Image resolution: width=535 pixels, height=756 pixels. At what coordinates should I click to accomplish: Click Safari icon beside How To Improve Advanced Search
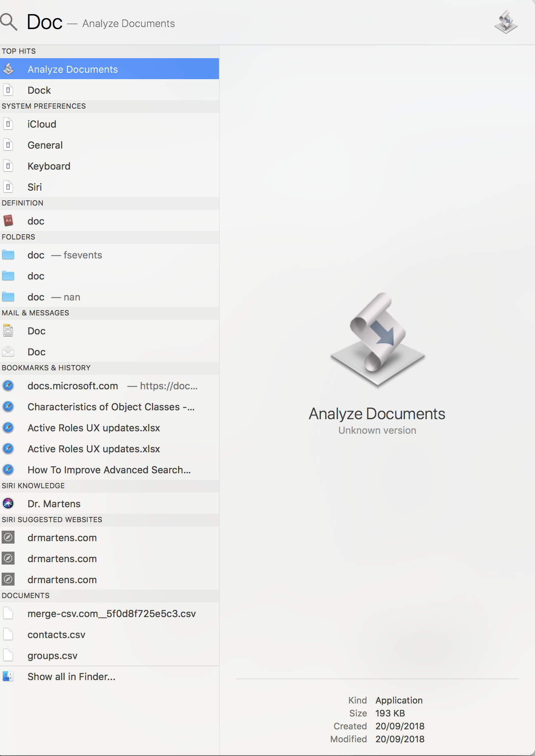pyautogui.click(x=8, y=470)
